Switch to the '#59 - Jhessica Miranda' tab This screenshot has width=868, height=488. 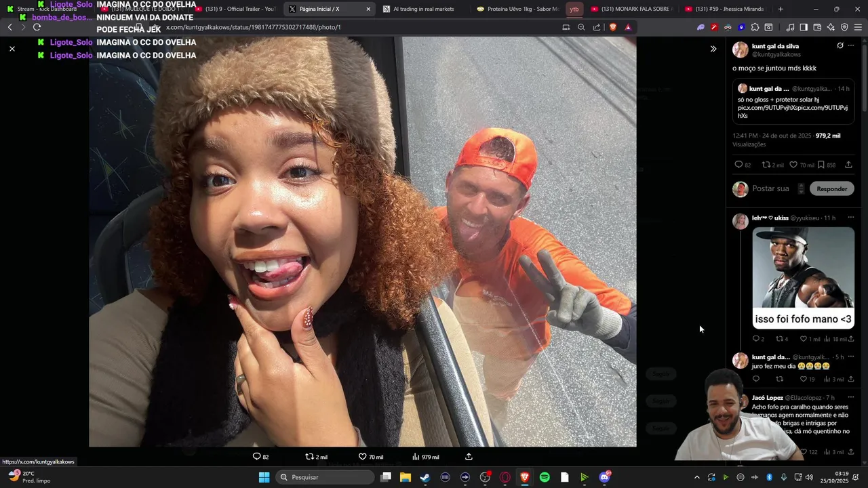[726, 9]
